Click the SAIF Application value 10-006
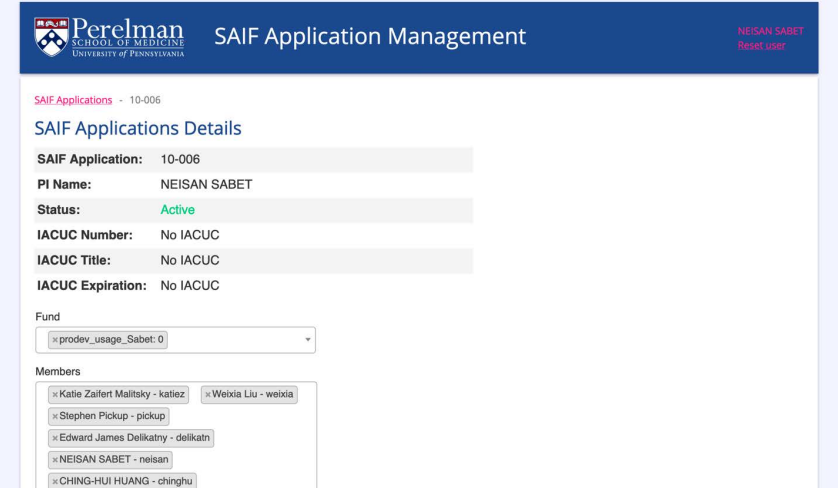Screen dimensions: 838x490 coord(180,159)
